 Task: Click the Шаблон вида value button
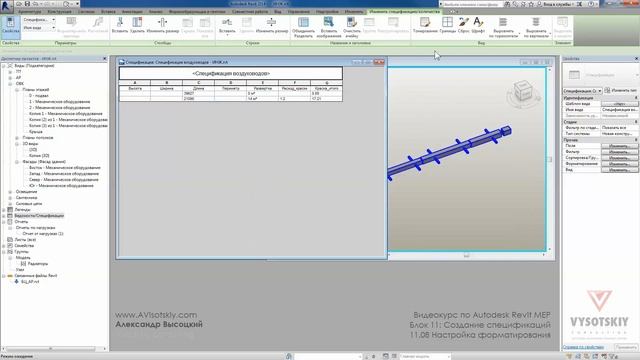coord(619,104)
